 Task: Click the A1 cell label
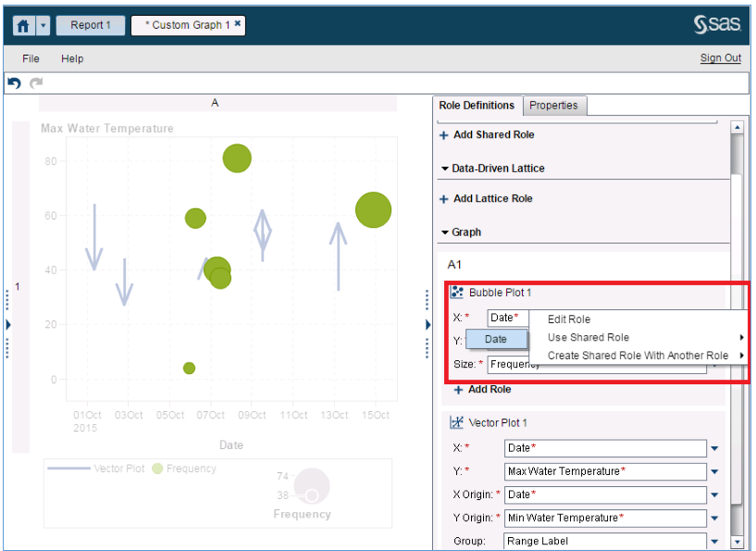[454, 265]
